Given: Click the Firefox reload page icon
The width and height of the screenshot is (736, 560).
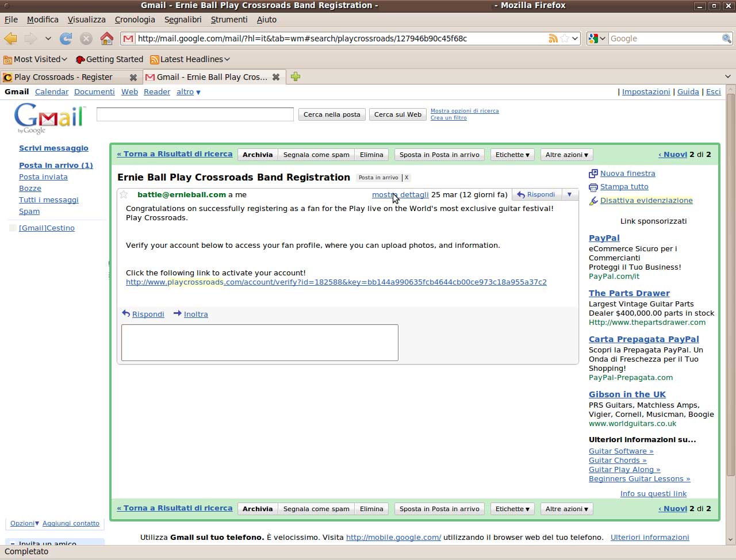Looking at the screenshot, I should 66,39.
